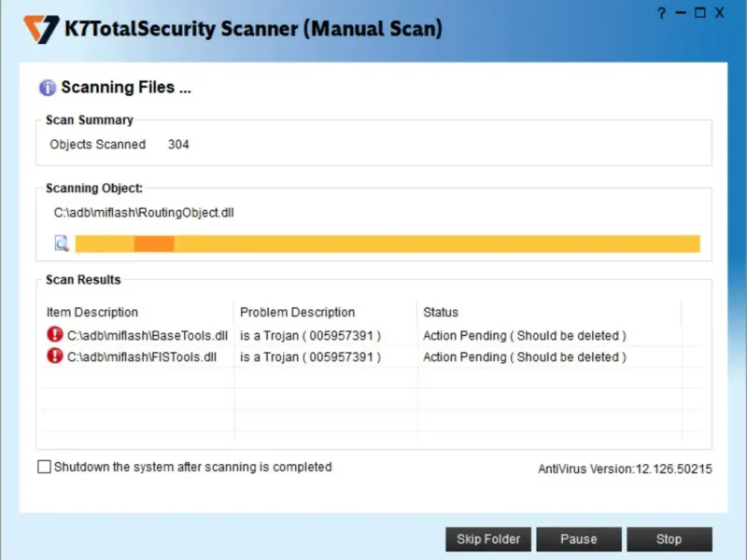The height and width of the screenshot is (560, 747).
Task: Click Action Pending status of BaseTools.dll
Action: [525, 336]
